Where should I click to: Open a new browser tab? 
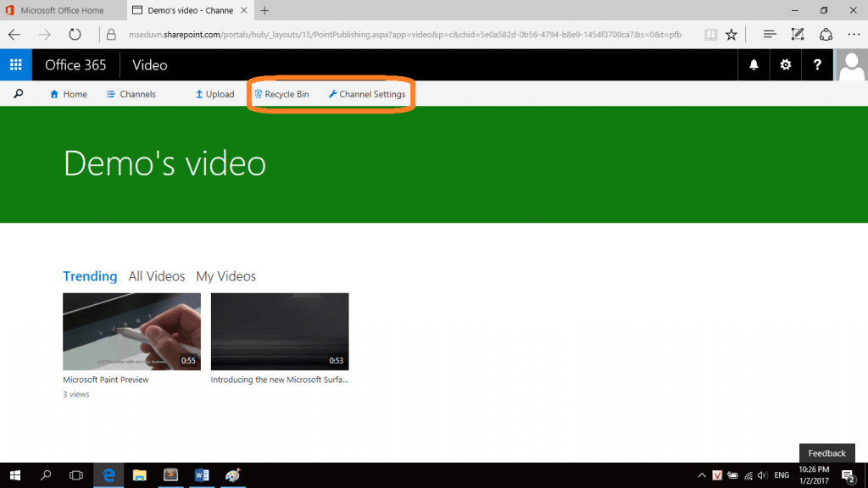pos(264,10)
